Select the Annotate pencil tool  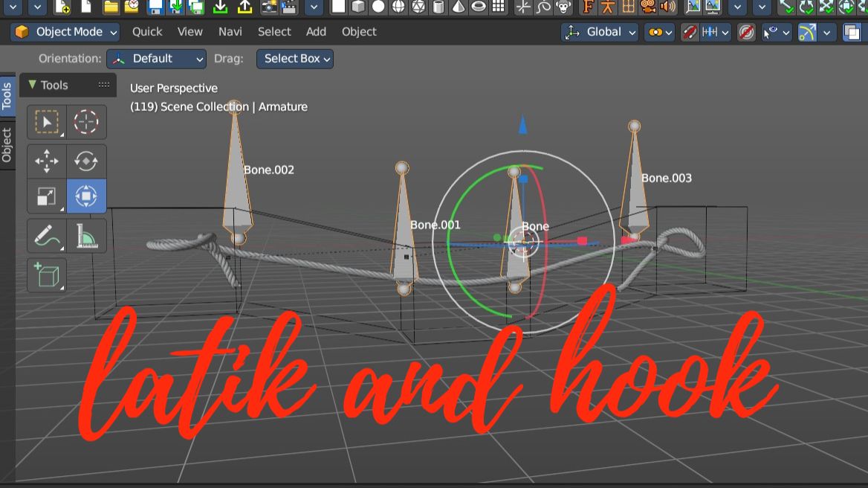47,237
